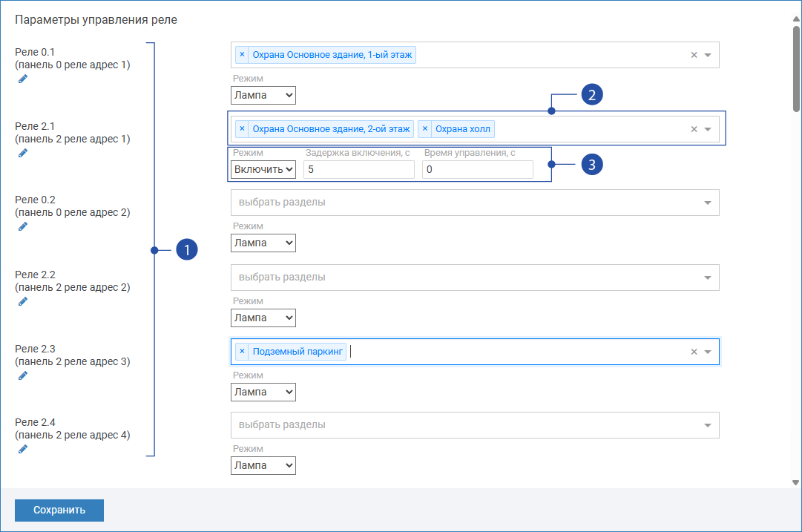
Task: Open Режим dropdown 'Включить' for Реле 2.1
Action: [x=263, y=170]
